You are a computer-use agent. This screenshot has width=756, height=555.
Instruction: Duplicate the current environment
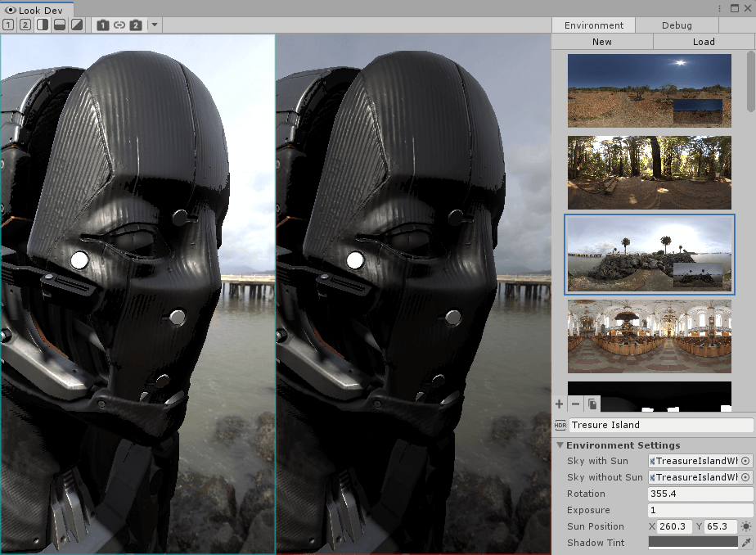tap(591, 404)
